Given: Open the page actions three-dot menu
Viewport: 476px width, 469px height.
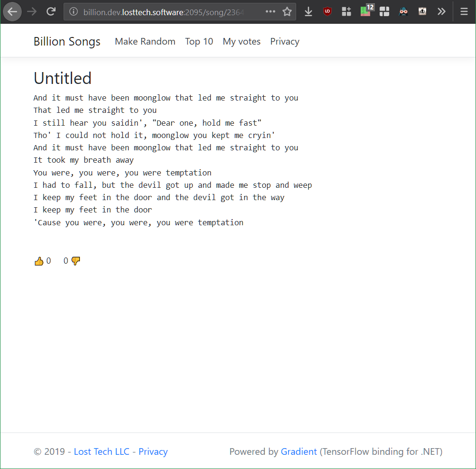Looking at the screenshot, I should 270,11.
